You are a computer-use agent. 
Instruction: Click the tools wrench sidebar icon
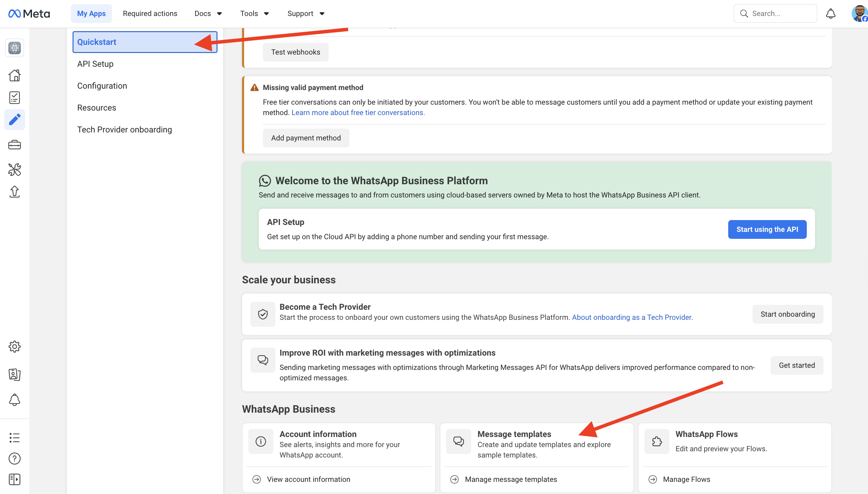click(15, 170)
